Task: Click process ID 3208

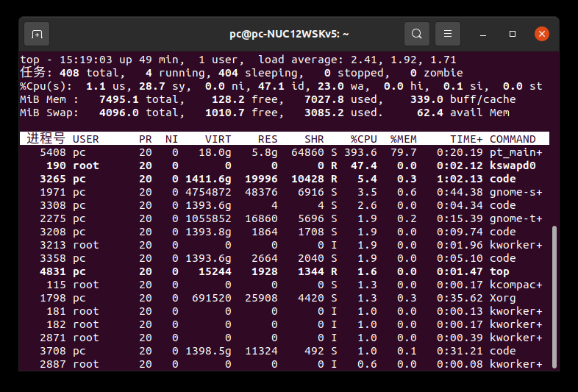Action: (53, 232)
